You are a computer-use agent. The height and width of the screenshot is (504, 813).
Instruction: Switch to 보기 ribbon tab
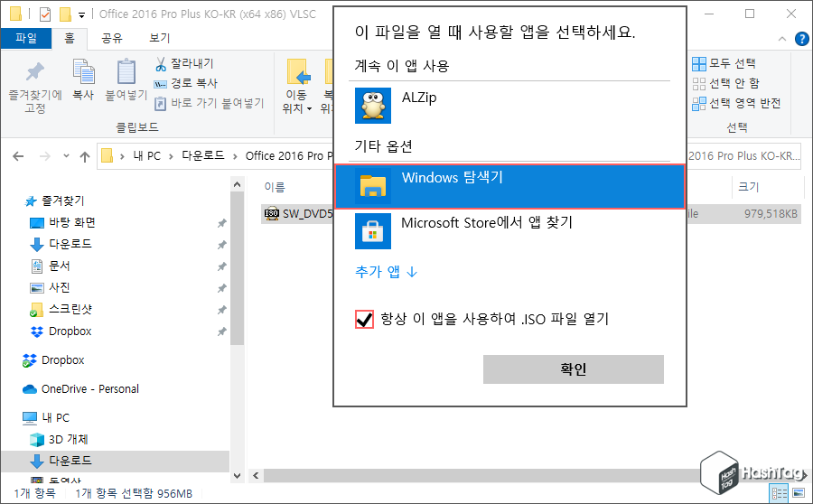[159, 38]
